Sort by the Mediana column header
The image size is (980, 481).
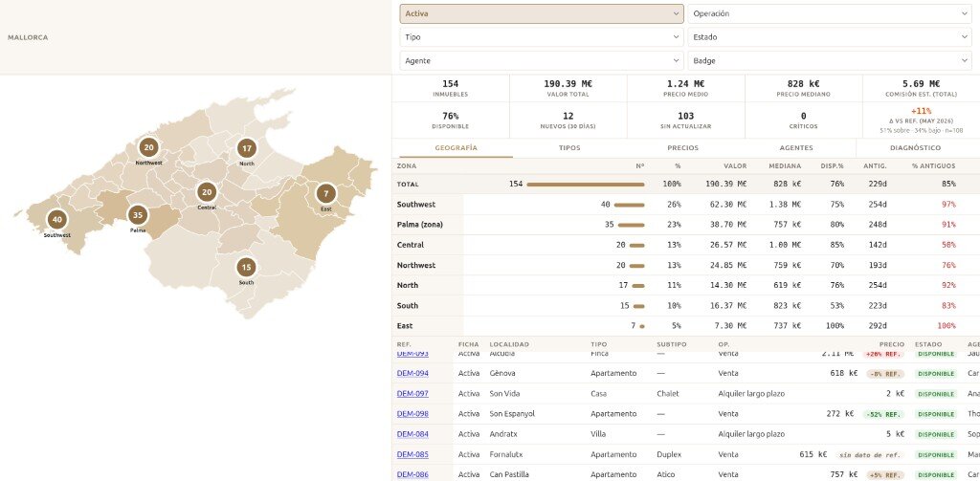[786, 166]
